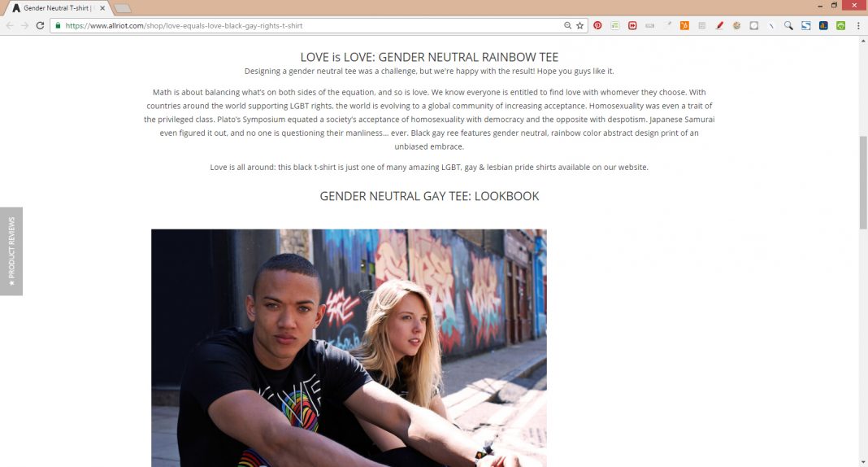This screenshot has width=868, height=467.
Task: Click the lookbook photo of two models
Action: 349,348
